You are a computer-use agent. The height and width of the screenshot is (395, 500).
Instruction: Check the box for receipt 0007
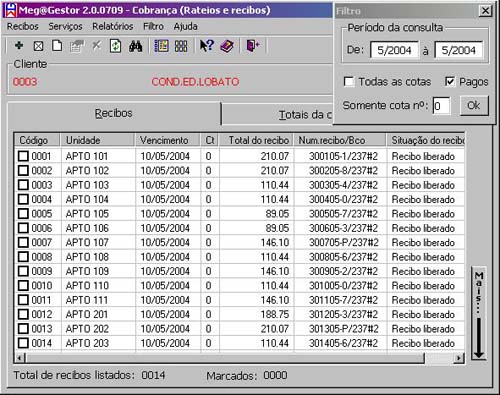[23, 242]
